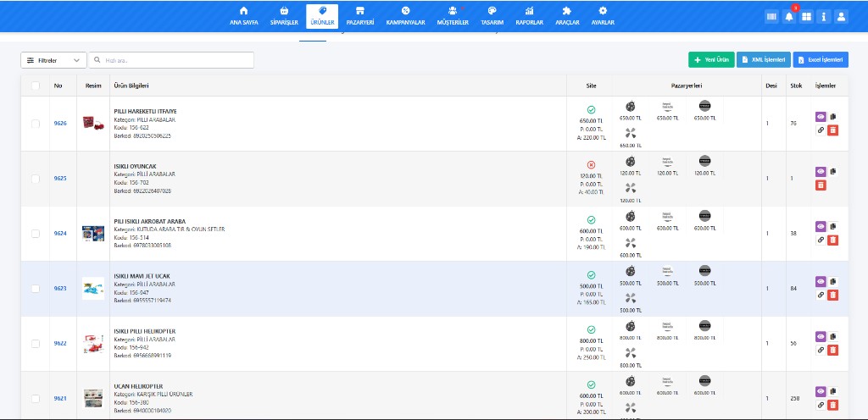Click green site status check for 9626
This screenshot has height=420, width=868.
591,110
